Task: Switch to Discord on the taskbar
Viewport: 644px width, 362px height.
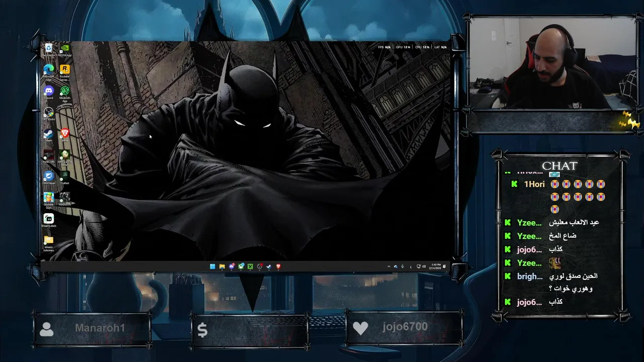Action: 231,266
